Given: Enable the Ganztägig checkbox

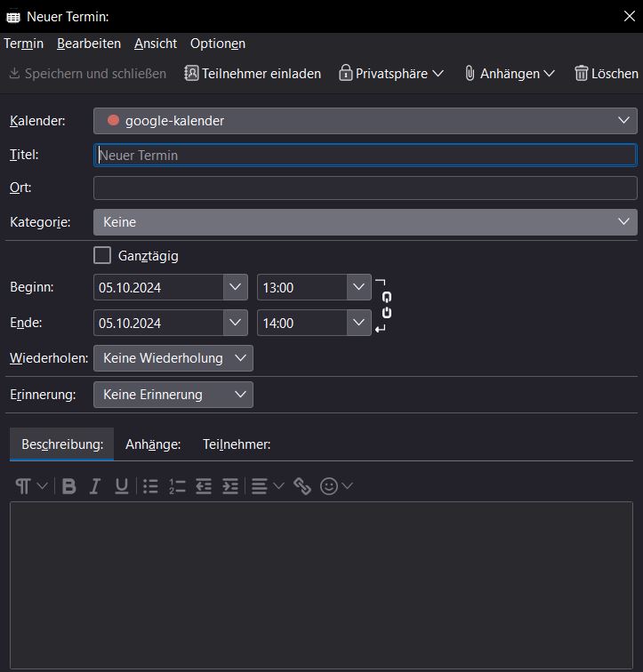Looking at the screenshot, I should tap(102, 256).
